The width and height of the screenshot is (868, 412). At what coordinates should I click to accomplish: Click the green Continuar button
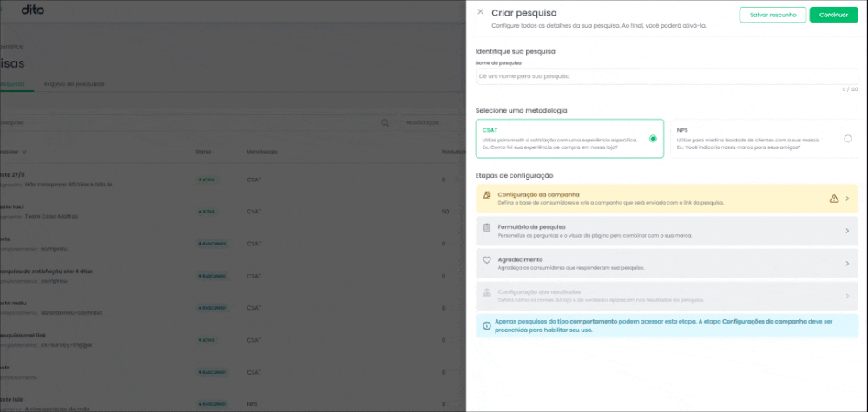click(833, 15)
